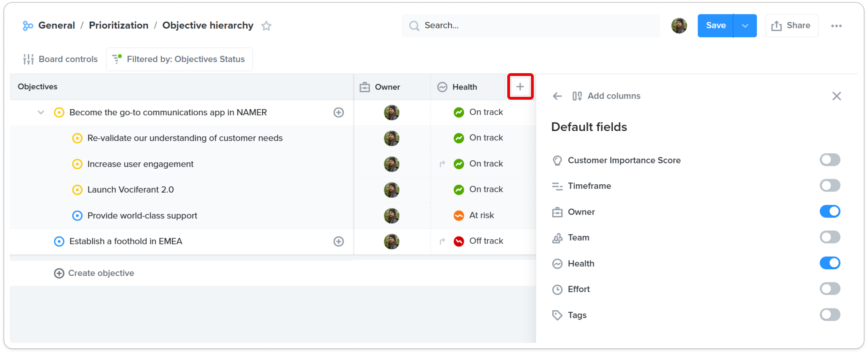Collapse the Become the go-to communications objective

[41, 113]
